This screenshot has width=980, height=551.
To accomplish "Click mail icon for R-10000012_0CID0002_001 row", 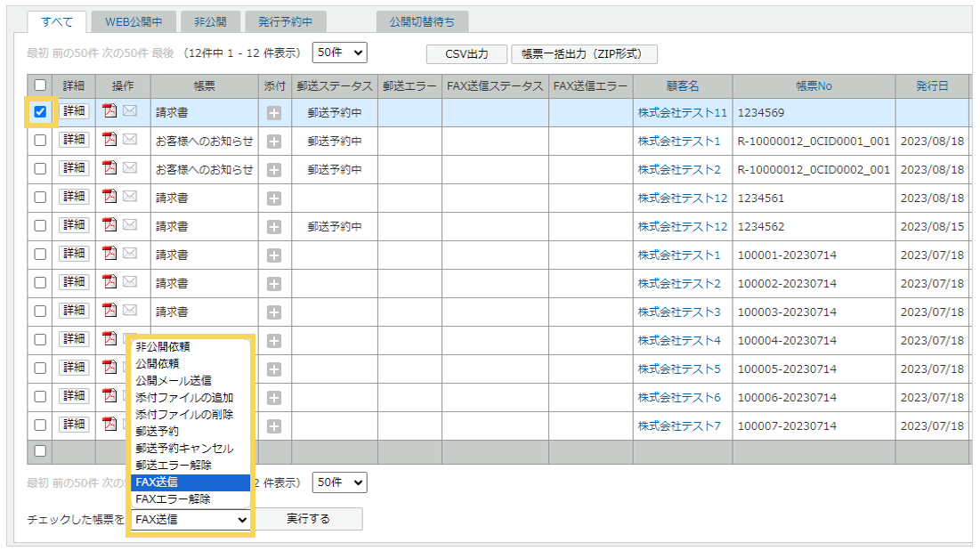I will (x=130, y=169).
